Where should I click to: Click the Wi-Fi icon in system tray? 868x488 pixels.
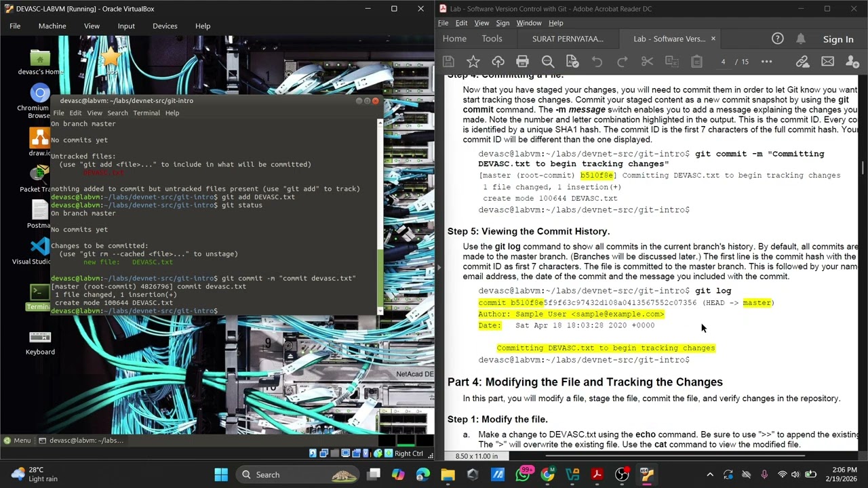tap(783, 474)
